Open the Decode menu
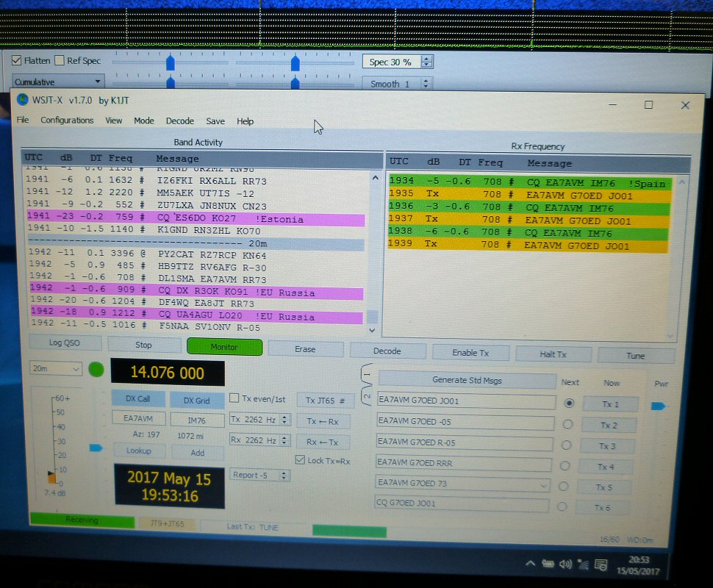 click(x=179, y=121)
